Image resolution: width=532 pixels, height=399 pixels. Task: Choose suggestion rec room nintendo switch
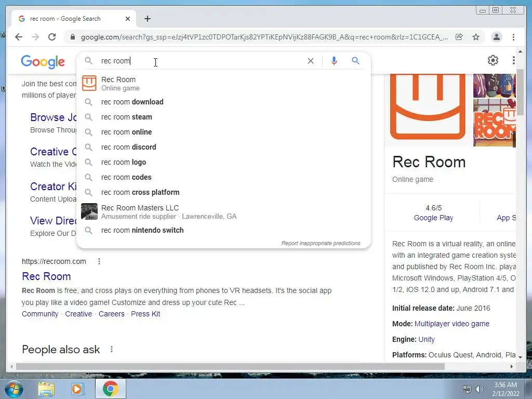pos(223,230)
